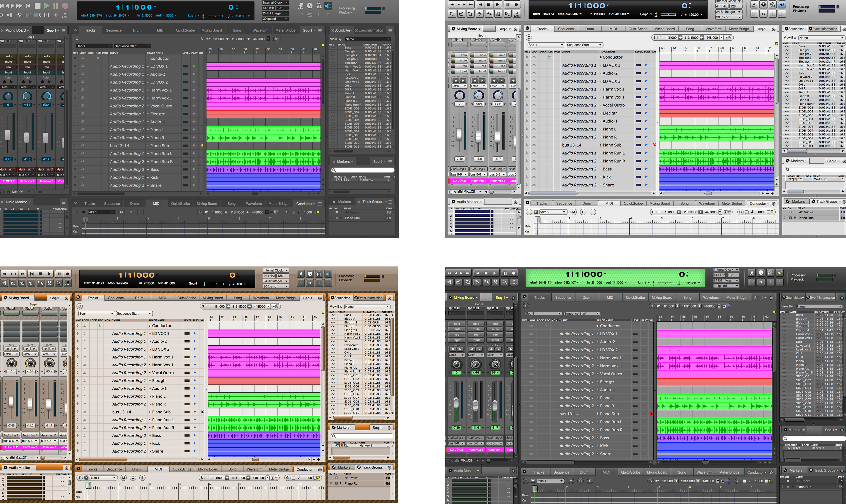Open 24 Bit Integer dropdown, light-gray theme

pyautogui.click(x=729, y=12)
